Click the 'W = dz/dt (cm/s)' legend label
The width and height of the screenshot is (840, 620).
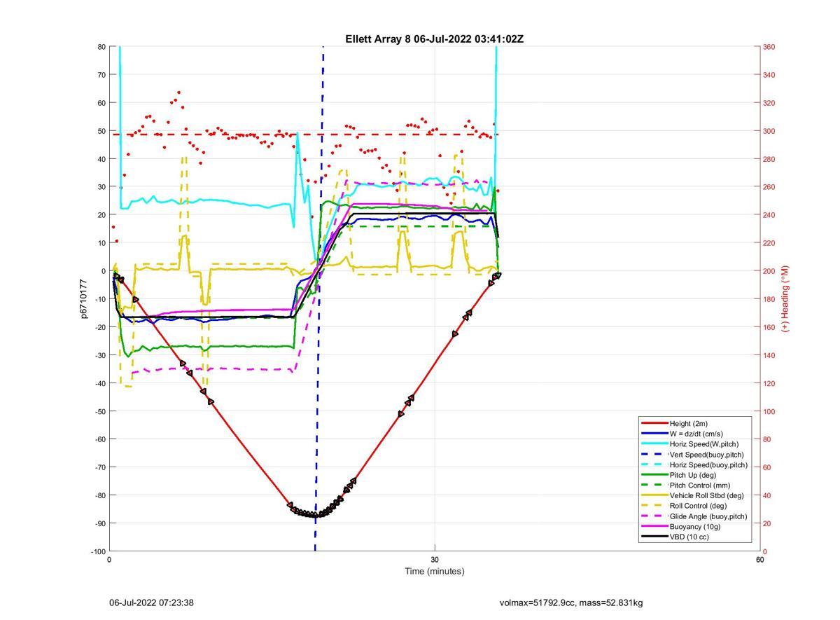tap(696, 434)
